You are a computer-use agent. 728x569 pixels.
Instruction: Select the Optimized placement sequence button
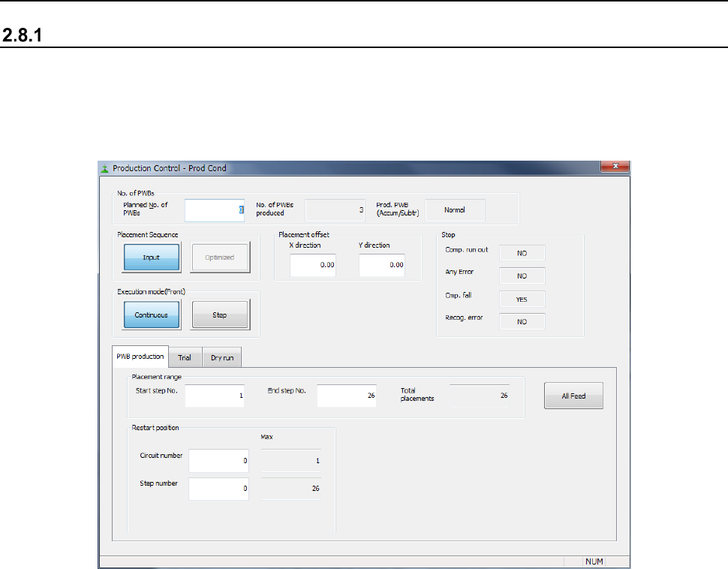click(220, 257)
